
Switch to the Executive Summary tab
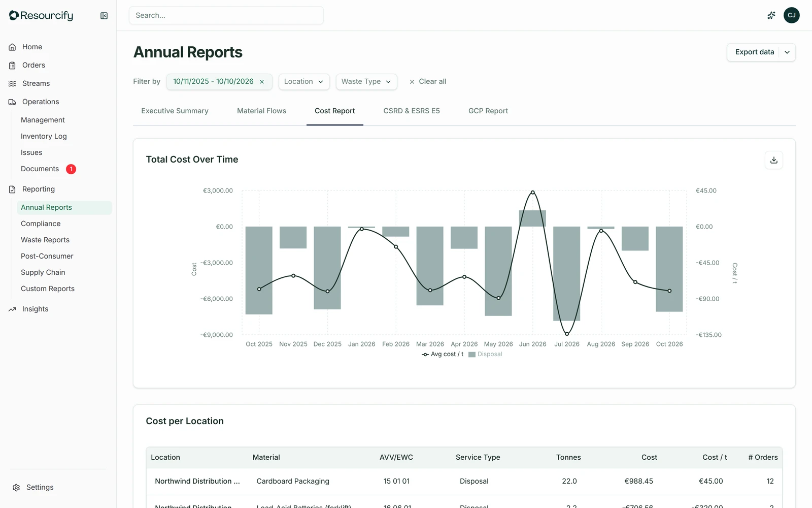tap(175, 111)
